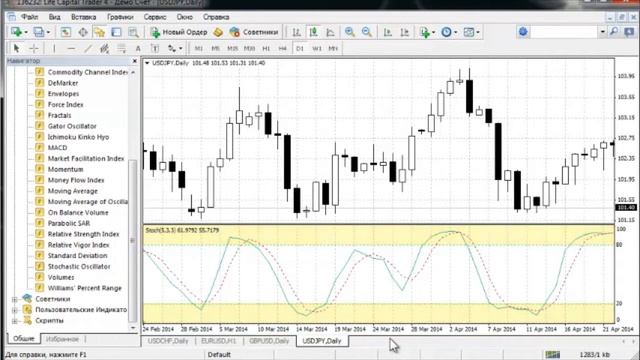
Task: Toggle the Terminal window icon
Action: [x=116, y=32]
